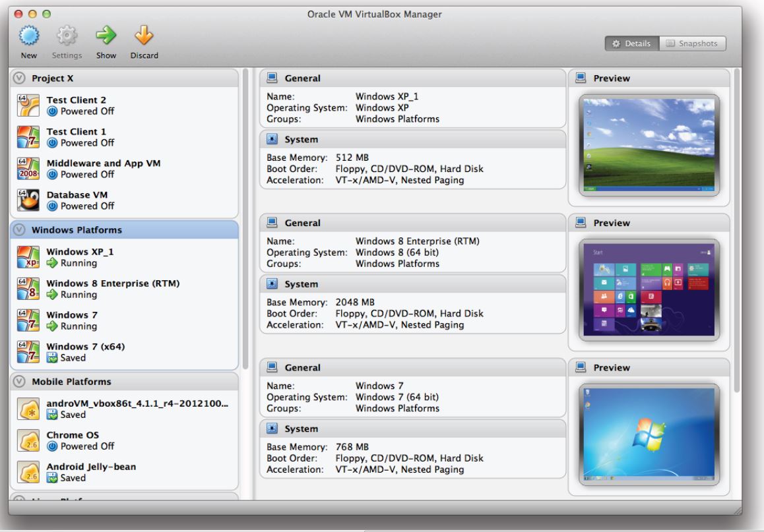Click 'Running' text under Windows 8 Enterprise (RTM)
The width and height of the screenshot is (764, 532).
pyautogui.click(x=79, y=295)
